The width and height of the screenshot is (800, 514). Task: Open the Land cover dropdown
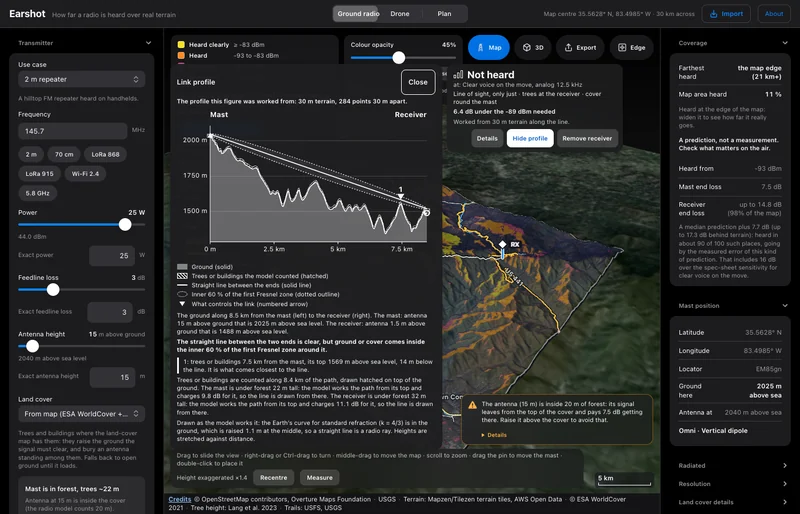(82, 414)
